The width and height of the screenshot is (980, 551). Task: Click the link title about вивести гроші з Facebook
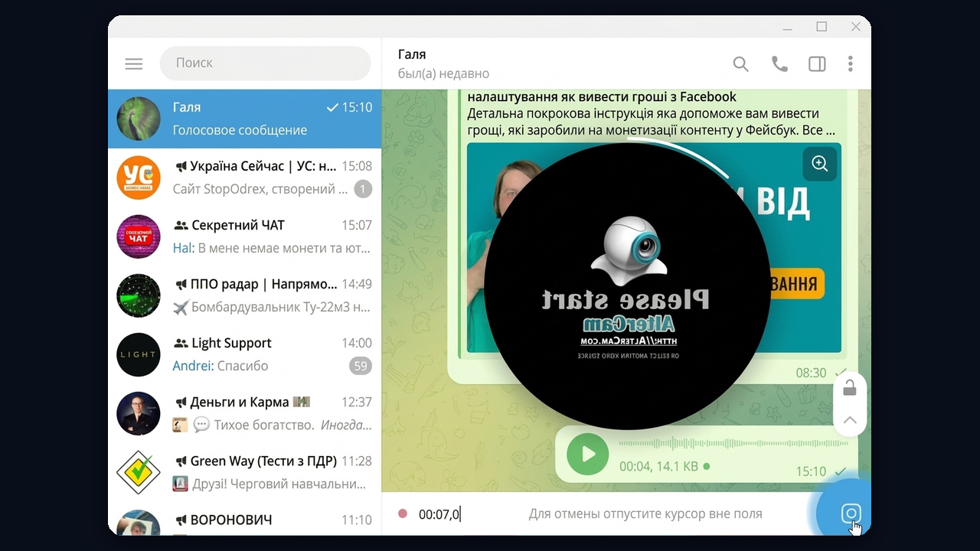coord(602,96)
